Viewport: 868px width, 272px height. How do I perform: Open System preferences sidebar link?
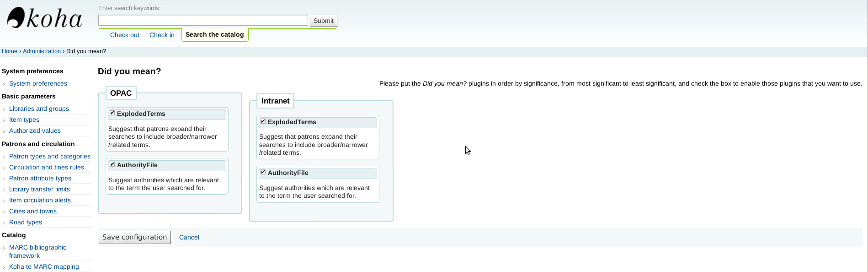point(38,83)
